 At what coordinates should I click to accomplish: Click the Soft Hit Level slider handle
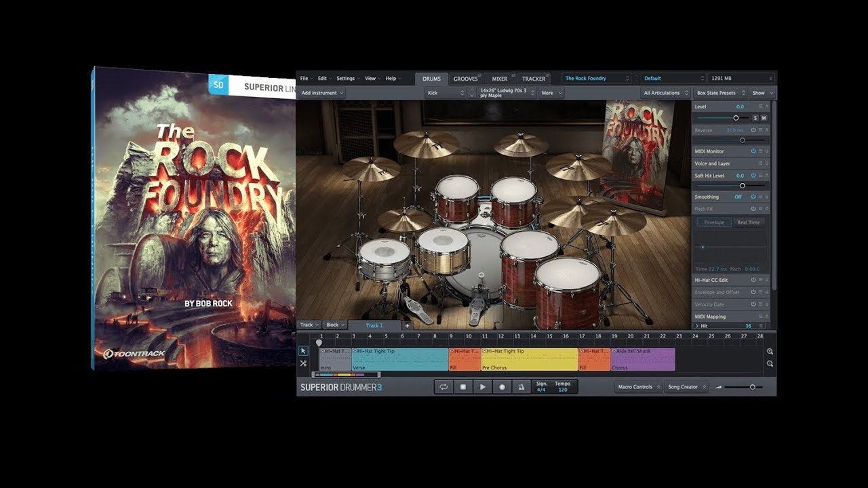coord(743,186)
